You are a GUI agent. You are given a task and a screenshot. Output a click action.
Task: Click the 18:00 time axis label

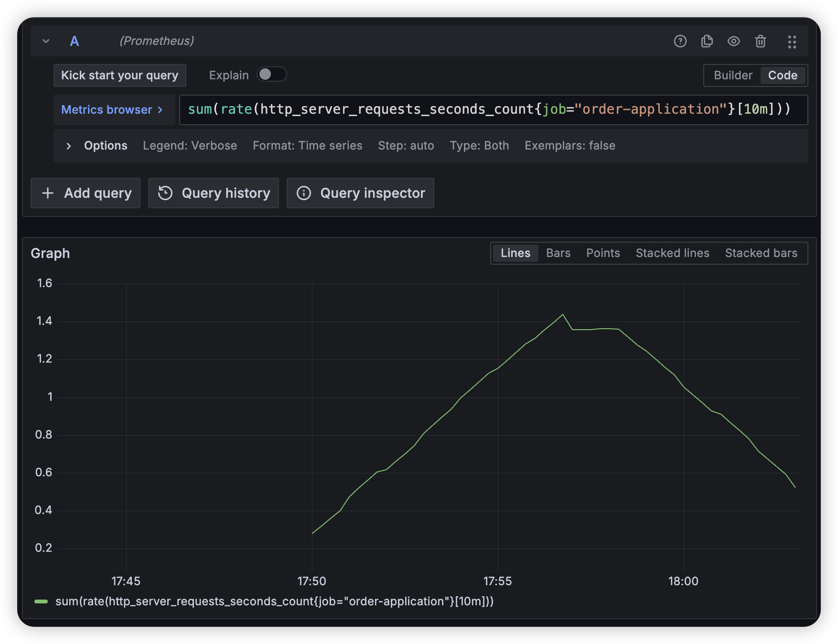pos(684,581)
